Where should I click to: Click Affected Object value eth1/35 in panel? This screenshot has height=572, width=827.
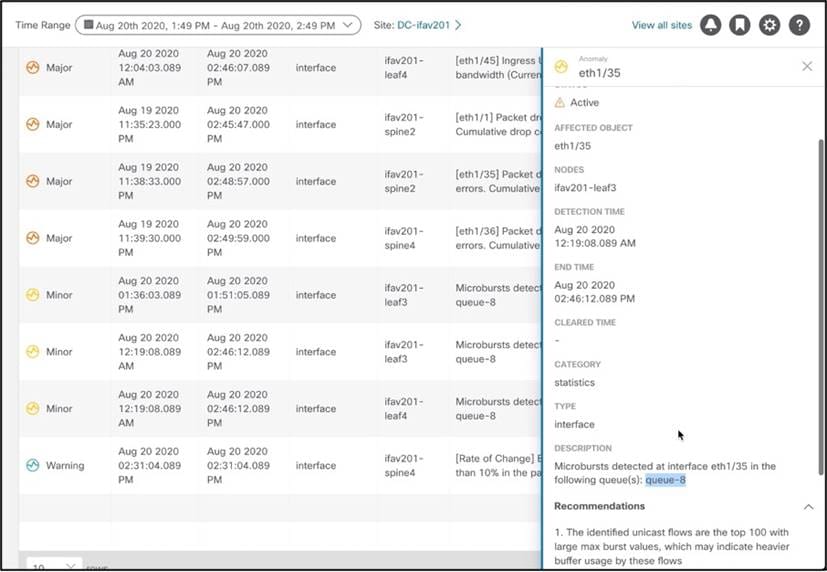pyautogui.click(x=572, y=146)
